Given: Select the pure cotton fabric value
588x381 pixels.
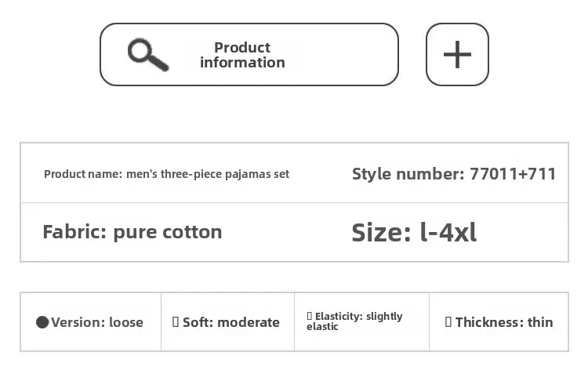Looking at the screenshot, I should click(x=168, y=232).
